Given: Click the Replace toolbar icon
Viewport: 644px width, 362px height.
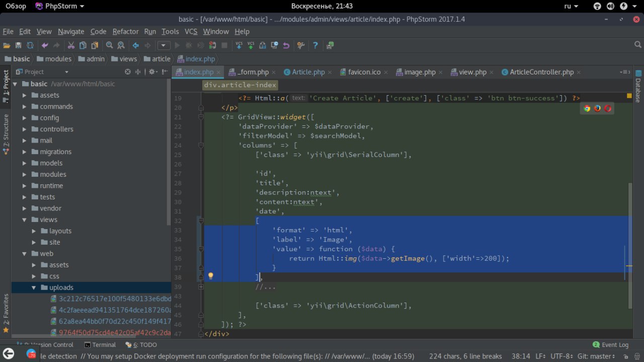Looking at the screenshot, I should [121, 45].
